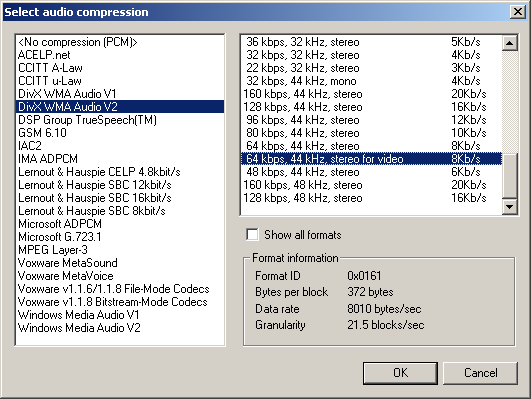Choose 36 kbps, 32 kHz, stereo format
The image size is (531, 399).
371,42
